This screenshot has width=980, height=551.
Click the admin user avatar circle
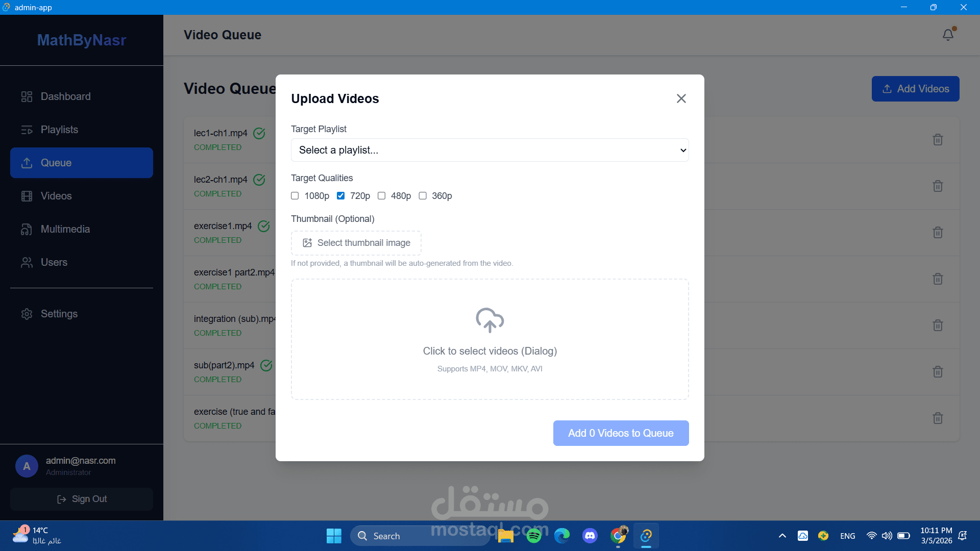point(27,466)
